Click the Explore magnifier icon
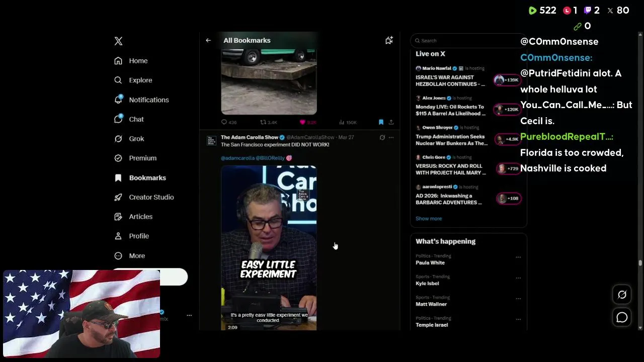This screenshot has height=362, width=644. click(118, 80)
